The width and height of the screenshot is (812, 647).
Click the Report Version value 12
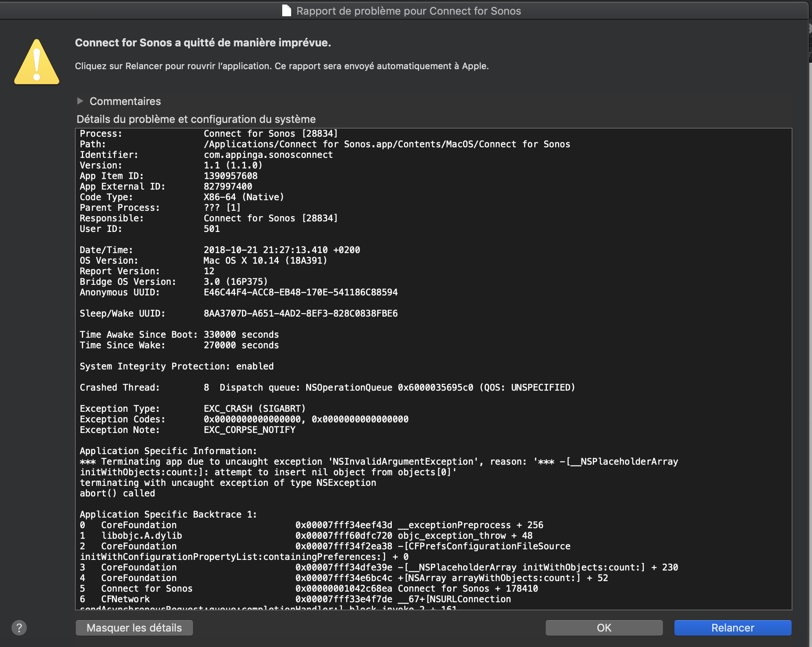[x=209, y=271]
